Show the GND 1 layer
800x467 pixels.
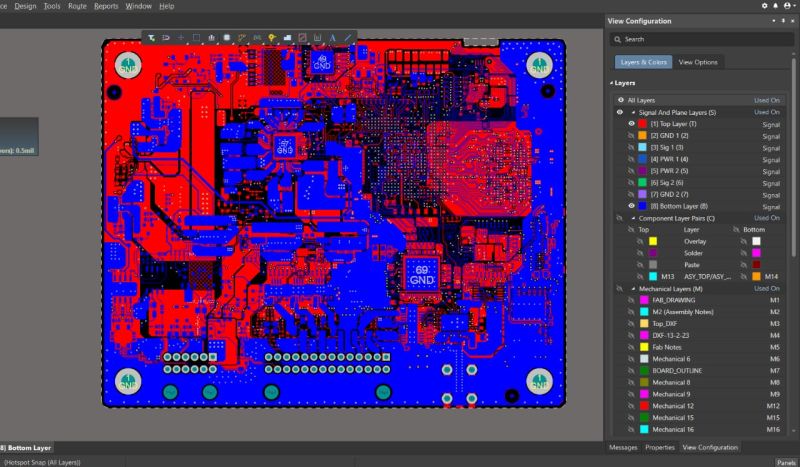tap(630, 135)
